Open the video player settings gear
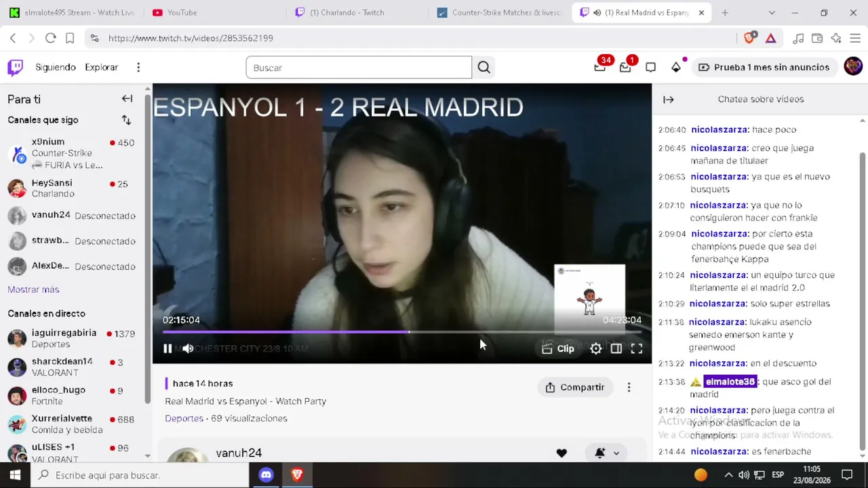The image size is (868, 488). (595, 348)
